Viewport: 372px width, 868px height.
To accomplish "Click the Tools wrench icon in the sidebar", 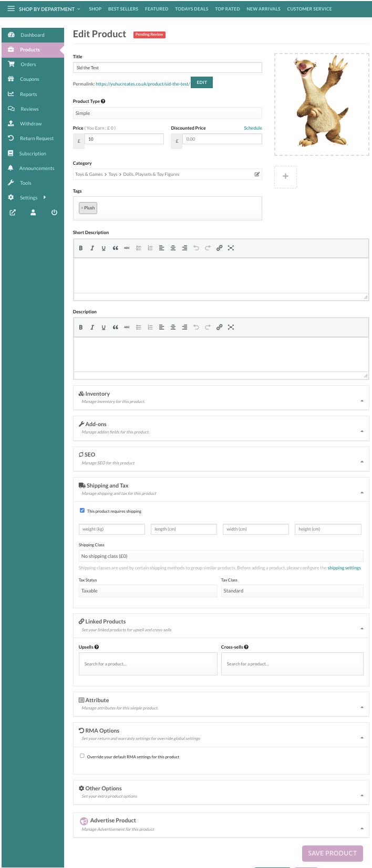I will tap(11, 183).
